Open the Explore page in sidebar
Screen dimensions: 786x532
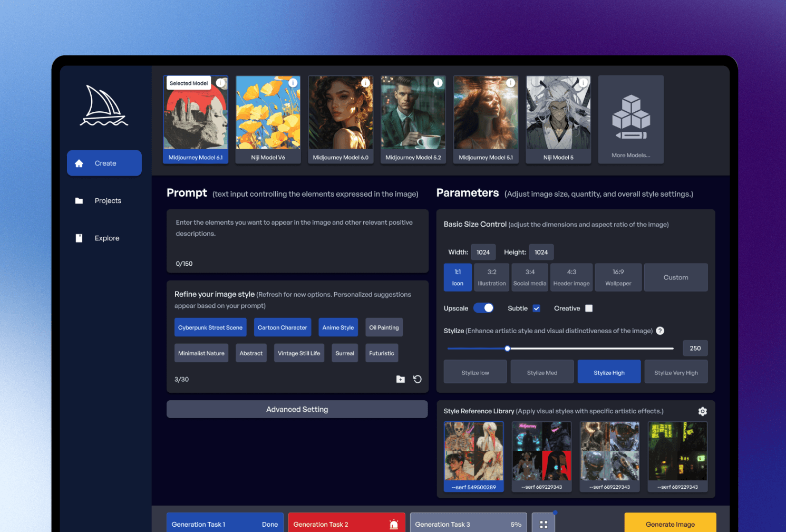104,238
